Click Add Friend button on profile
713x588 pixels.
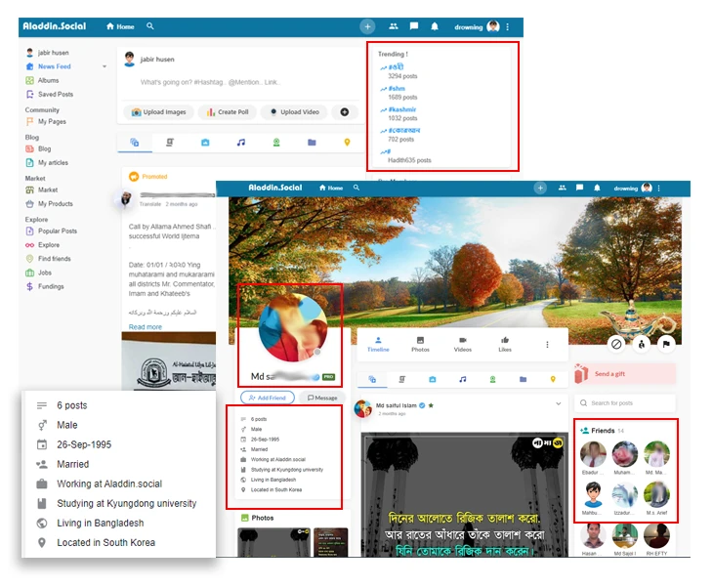pyautogui.click(x=268, y=398)
